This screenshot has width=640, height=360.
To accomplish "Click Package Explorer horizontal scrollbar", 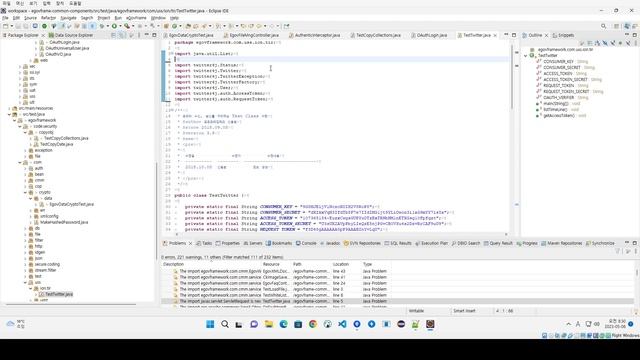I will coord(71,304).
